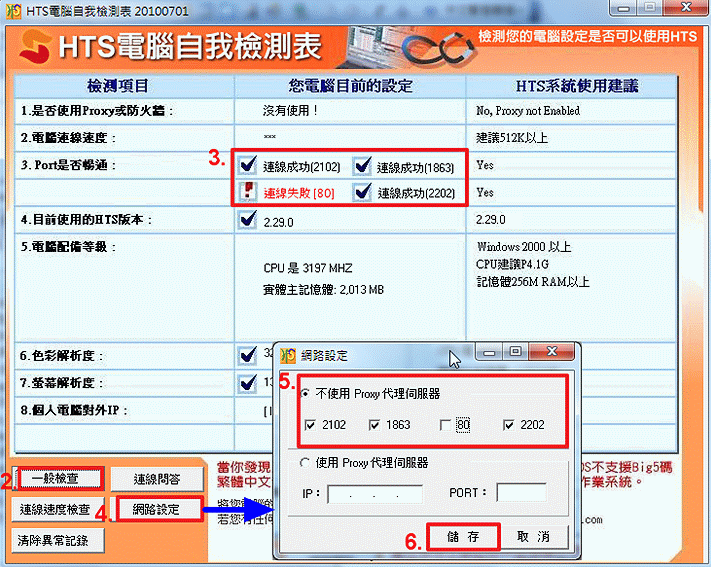Click checkmark icon next to port 2202 success

coord(362,192)
